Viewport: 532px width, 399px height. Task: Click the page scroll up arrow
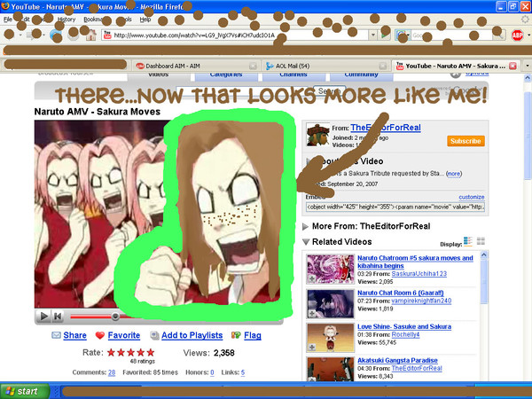[528, 78]
